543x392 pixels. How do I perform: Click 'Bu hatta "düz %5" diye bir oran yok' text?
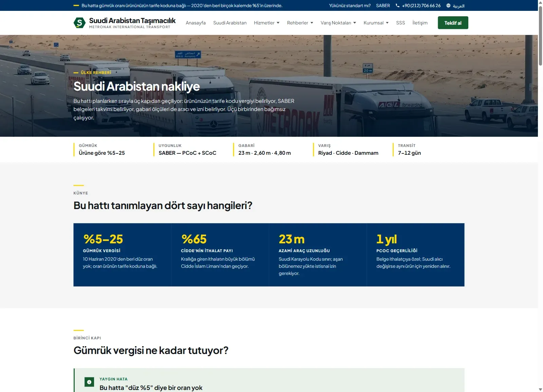click(x=151, y=388)
